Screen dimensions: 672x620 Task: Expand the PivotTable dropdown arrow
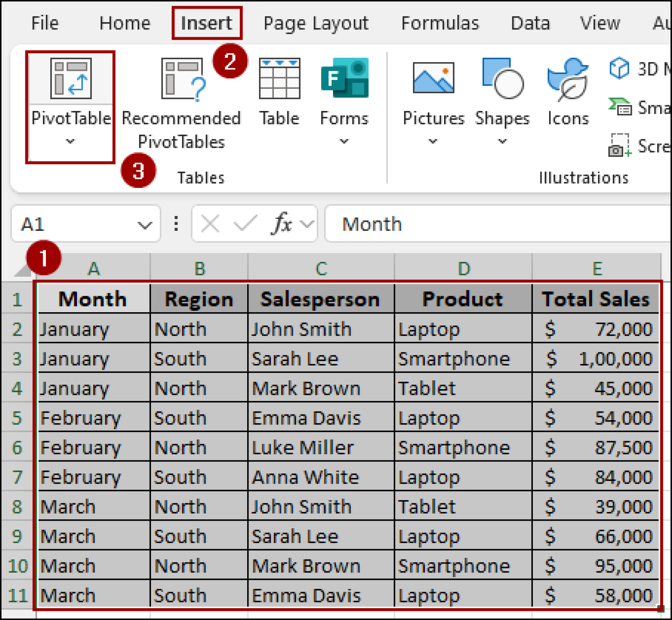point(70,141)
